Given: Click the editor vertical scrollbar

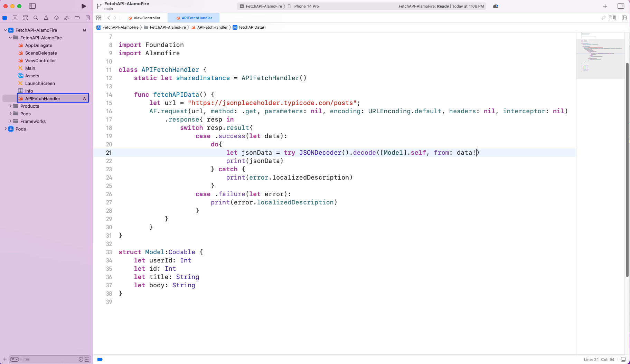Looking at the screenshot, I should pyautogui.click(x=627, y=170).
